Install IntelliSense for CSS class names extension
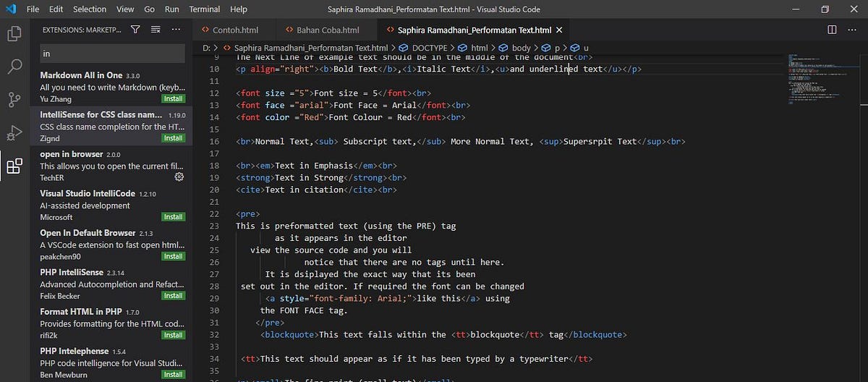This screenshot has width=868, height=382. point(173,137)
